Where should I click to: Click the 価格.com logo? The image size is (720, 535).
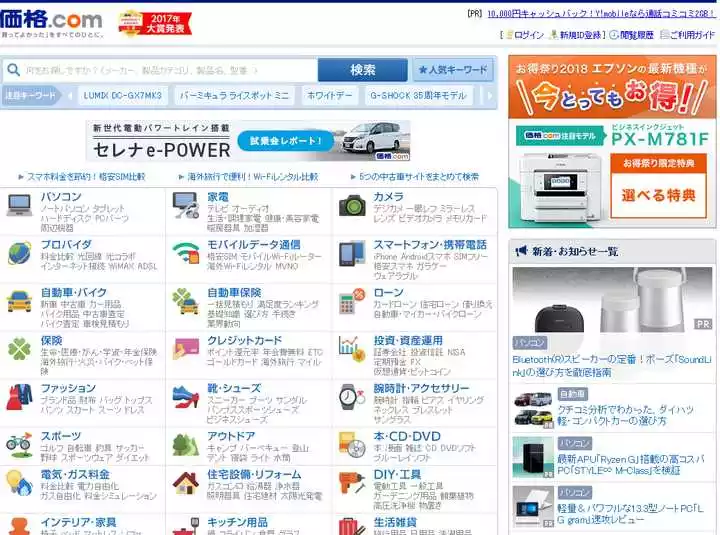[51, 20]
